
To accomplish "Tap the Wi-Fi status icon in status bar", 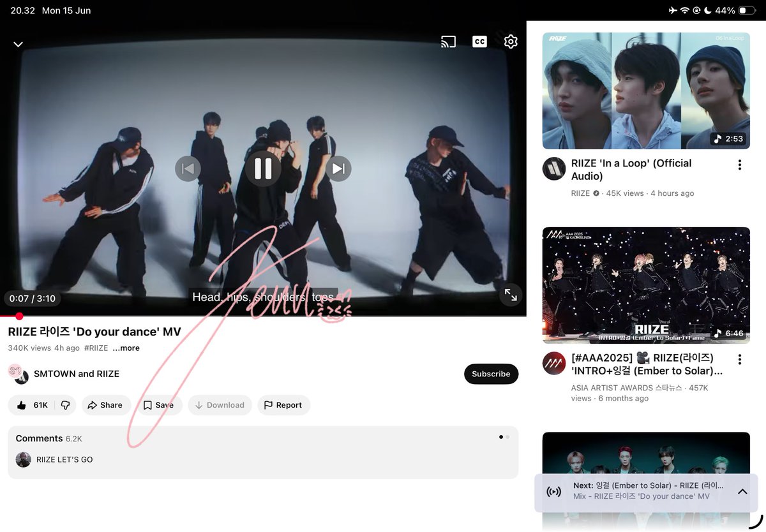I will [685, 11].
